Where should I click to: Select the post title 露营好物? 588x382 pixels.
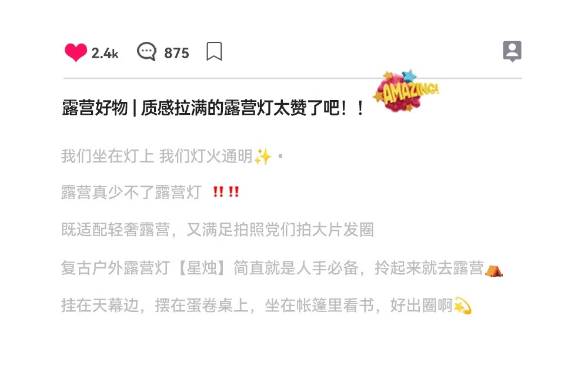tap(95, 108)
